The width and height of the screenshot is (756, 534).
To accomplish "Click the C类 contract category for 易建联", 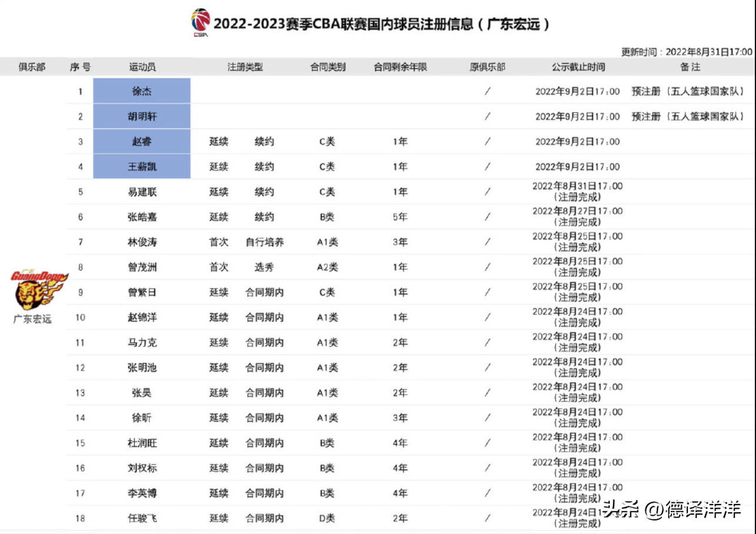I will [x=327, y=192].
